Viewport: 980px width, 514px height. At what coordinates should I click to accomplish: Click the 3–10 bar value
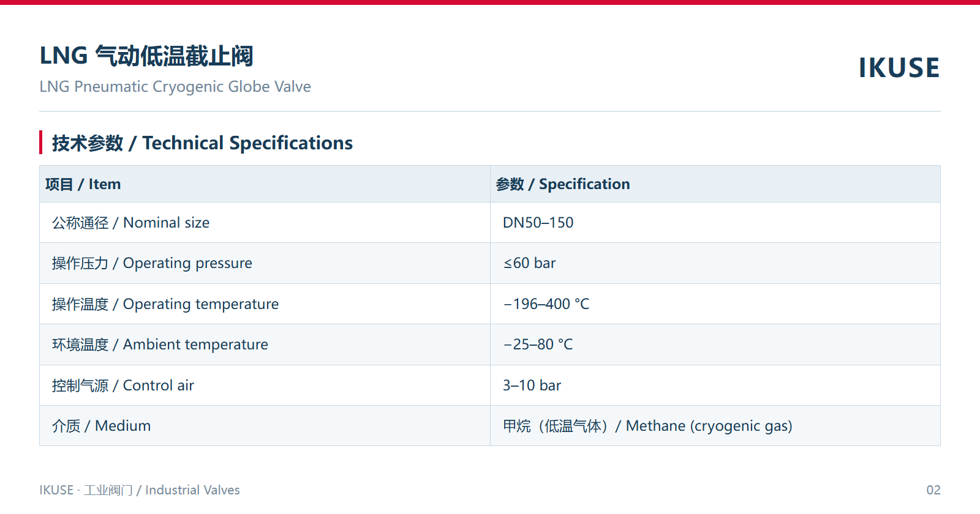[x=532, y=386]
